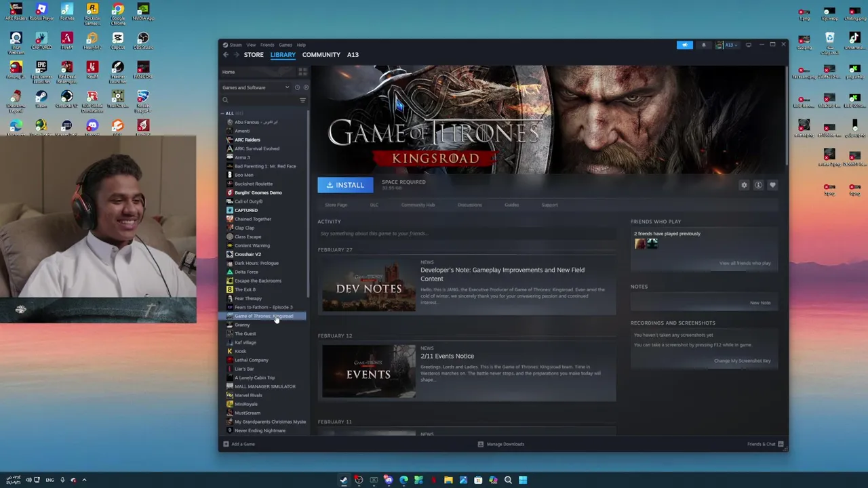Open the Google Chrome desktop shortcut

(x=118, y=13)
